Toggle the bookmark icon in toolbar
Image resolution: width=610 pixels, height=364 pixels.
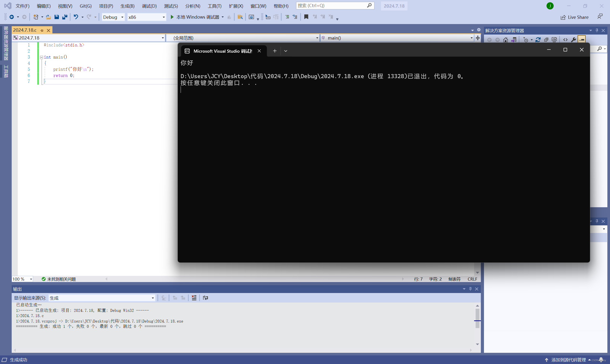(x=306, y=17)
